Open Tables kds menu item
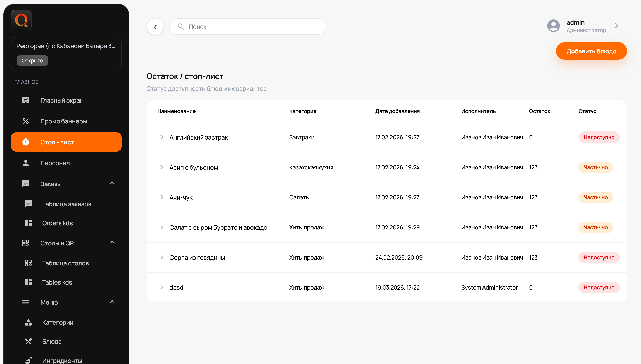 tap(57, 282)
